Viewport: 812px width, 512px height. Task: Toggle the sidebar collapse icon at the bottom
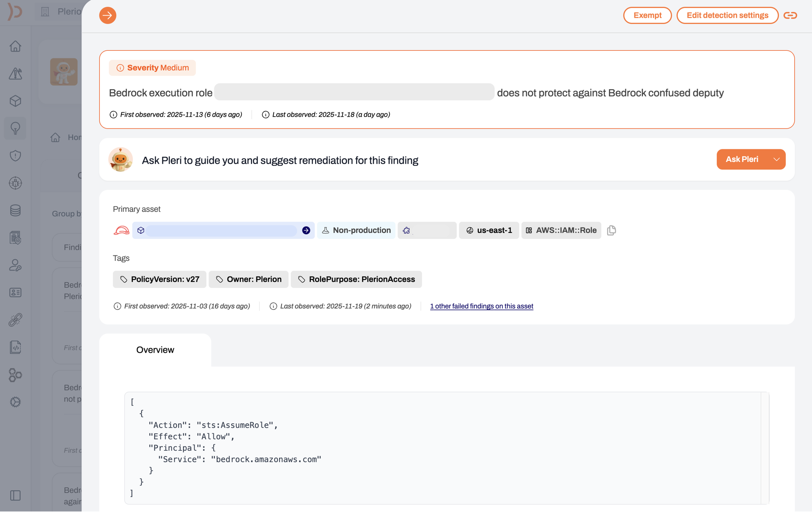point(15,496)
